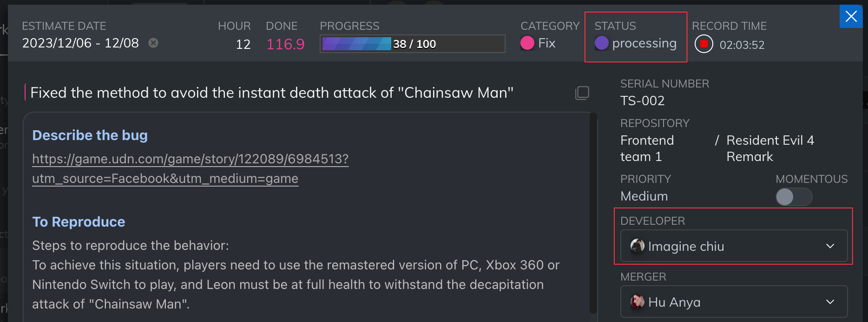Image resolution: width=868 pixels, height=322 pixels.
Task: Click the pink Fix category dot
Action: tap(527, 43)
